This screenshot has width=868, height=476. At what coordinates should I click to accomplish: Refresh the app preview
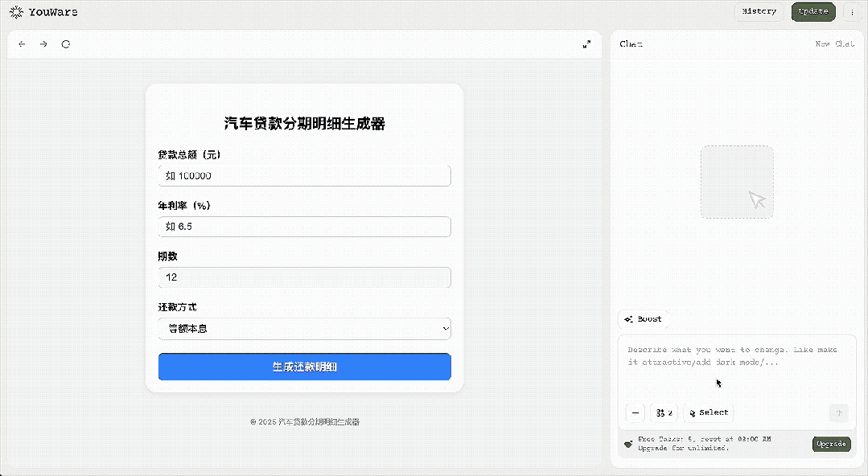point(65,44)
